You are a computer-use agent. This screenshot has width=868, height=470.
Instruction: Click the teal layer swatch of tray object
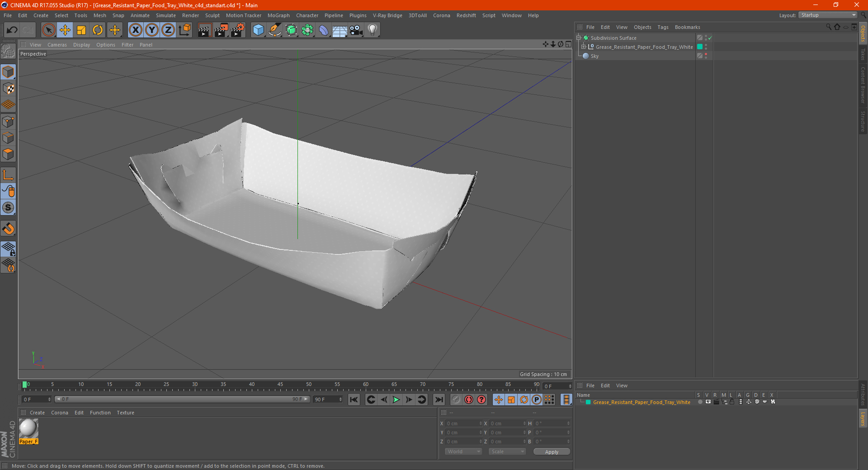coord(700,47)
